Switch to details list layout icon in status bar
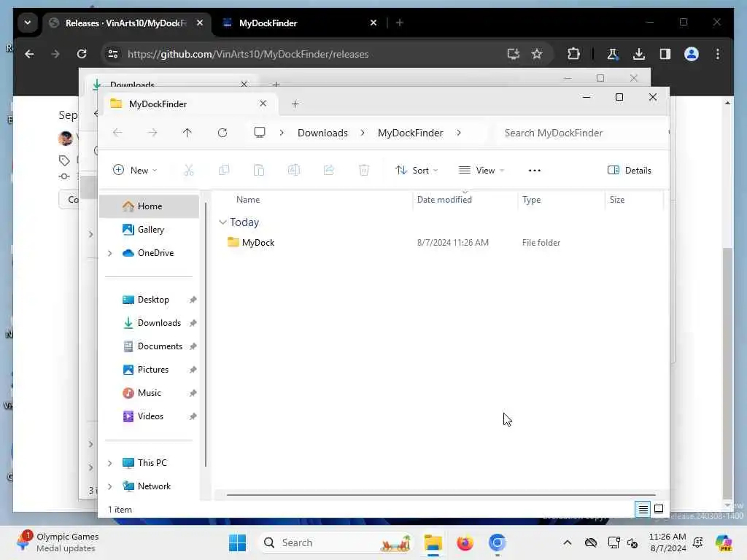The height and width of the screenshot is (560, 747). [643, 510]
